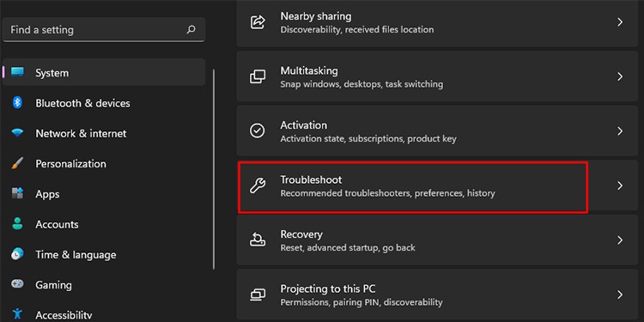The image size is (644, 322).
Task: Open Activation via its right chevron
Action: pos(620,131)
